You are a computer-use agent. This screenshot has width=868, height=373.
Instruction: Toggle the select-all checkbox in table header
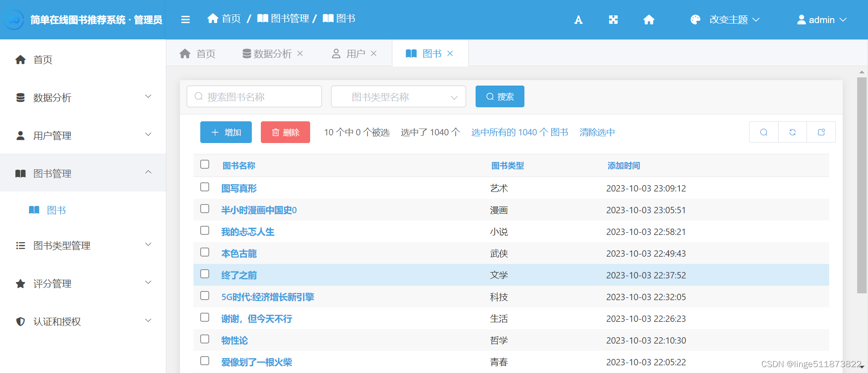(x=205, y=164)
